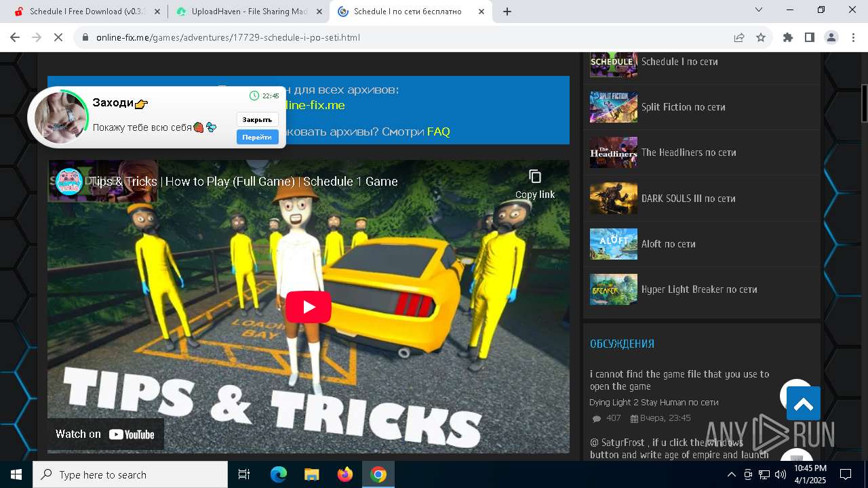Click the popup avatar photo

coord(61,117)
